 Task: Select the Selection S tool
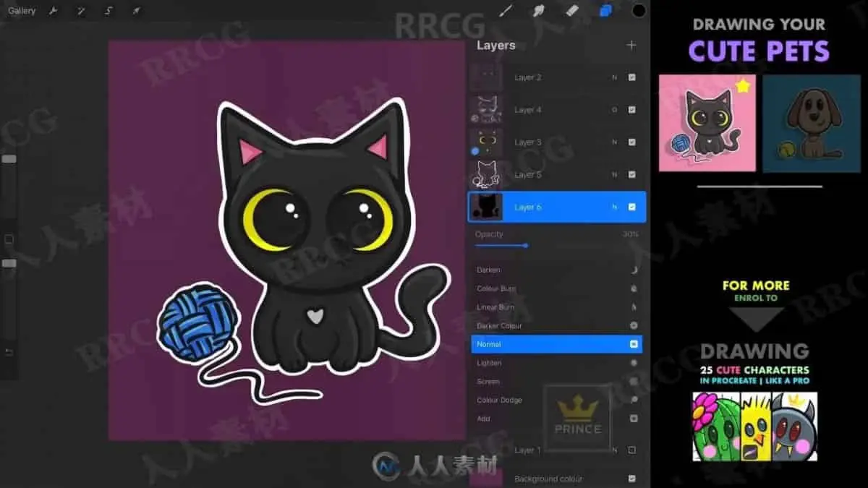(x=109, y=11)
